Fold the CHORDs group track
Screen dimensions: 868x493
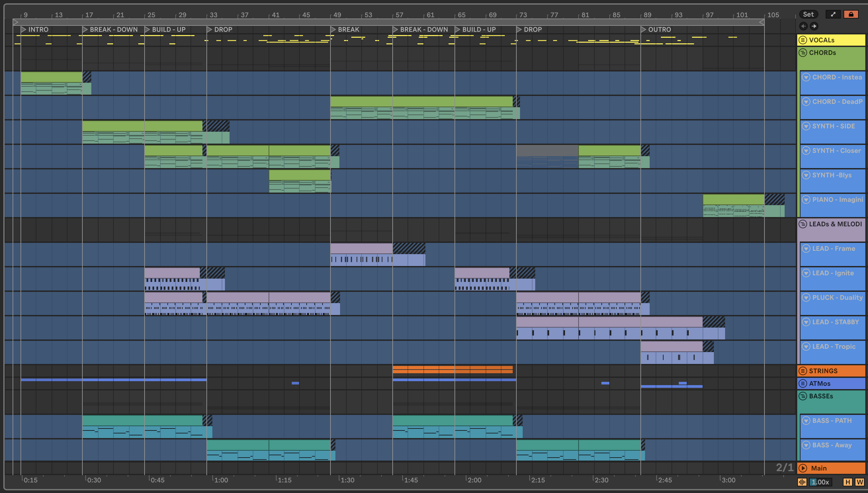point(803,53)
